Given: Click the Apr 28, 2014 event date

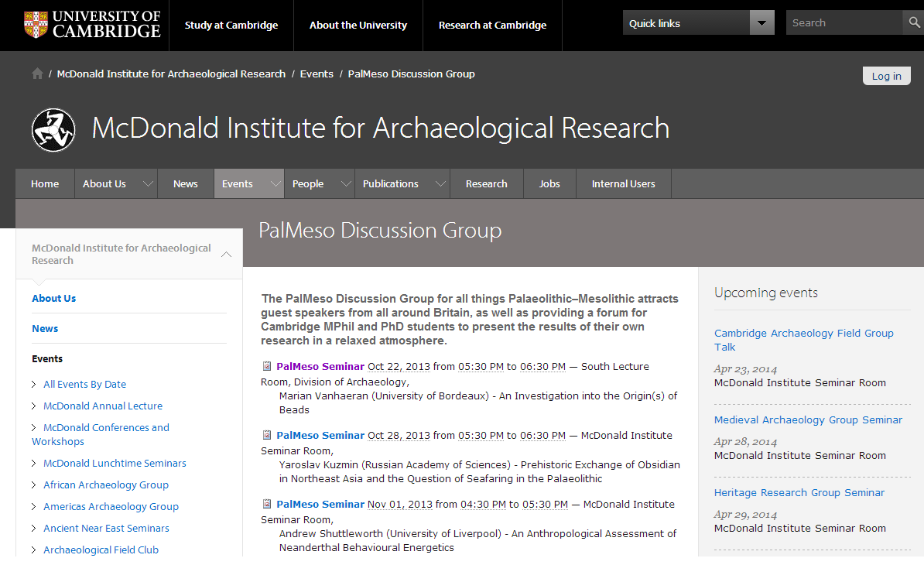Looking at the screenshot, I should click(745, 442).
